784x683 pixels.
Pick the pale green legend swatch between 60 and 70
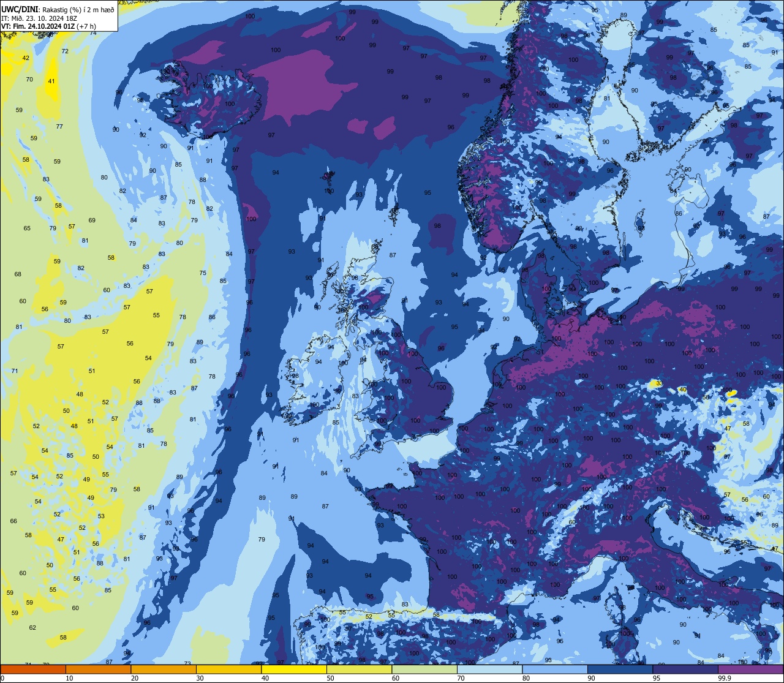424,669
